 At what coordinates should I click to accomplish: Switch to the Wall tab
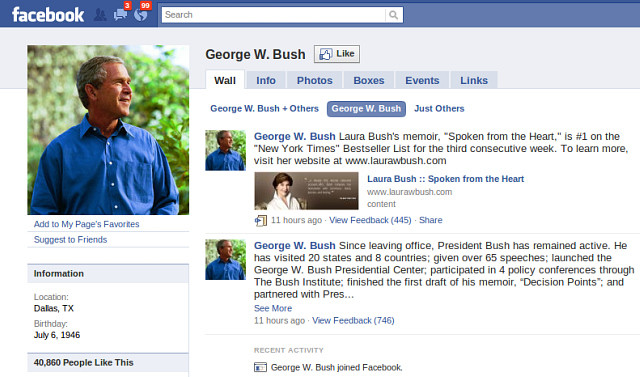pos(225,80)
